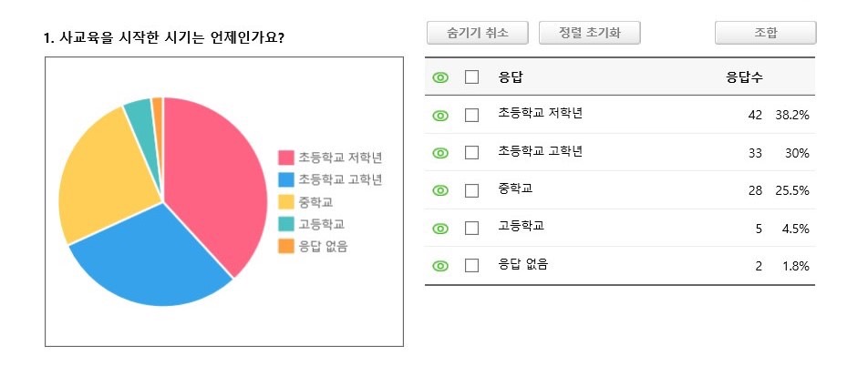
Task: Hide the 초등학교 저학년 row with eye icon
Action: (440, 116)
